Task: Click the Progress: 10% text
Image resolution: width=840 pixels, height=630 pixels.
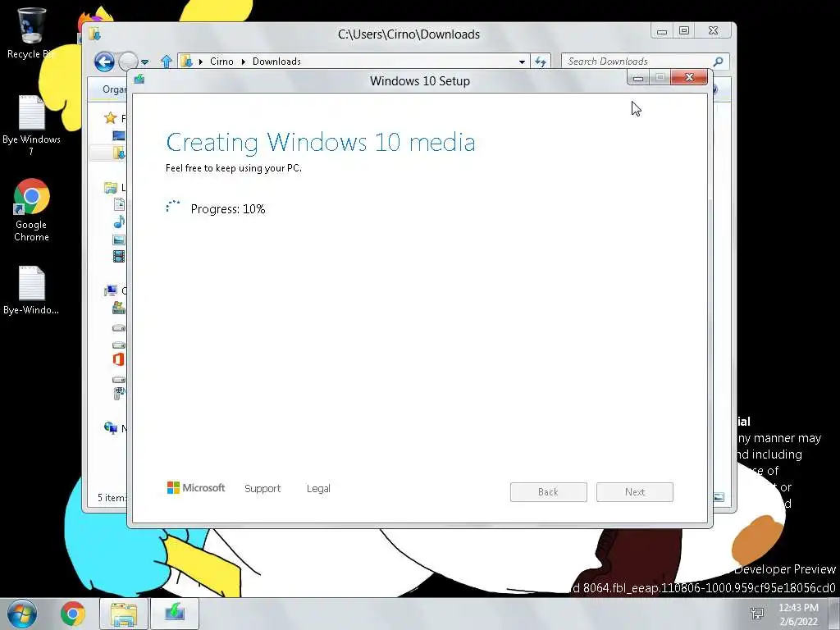Action: [x=228, y=209]
